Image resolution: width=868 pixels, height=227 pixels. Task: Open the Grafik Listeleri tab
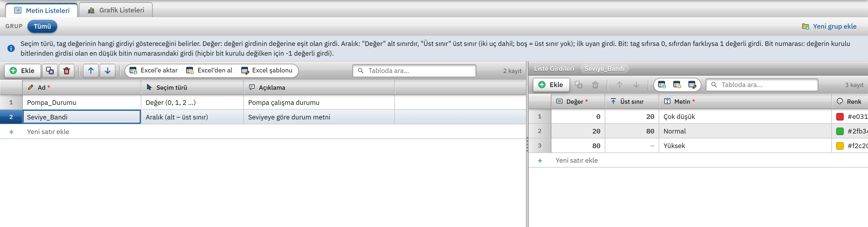115,10
